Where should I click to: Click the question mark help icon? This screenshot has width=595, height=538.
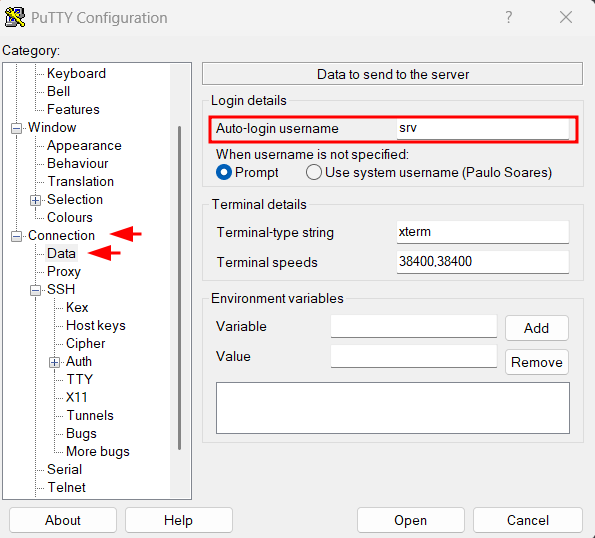click(508, 17)
